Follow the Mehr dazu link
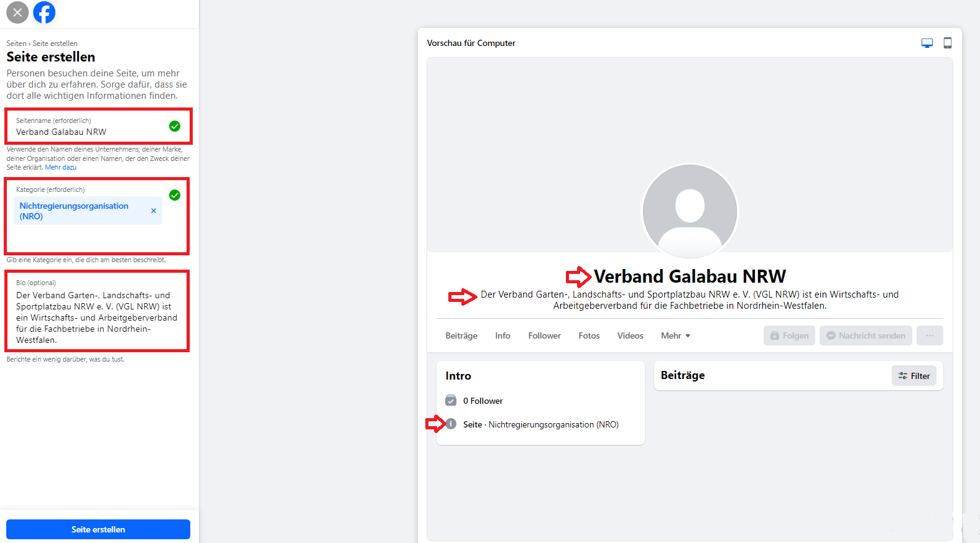The image size is (980, 543). tap(61, 167)
